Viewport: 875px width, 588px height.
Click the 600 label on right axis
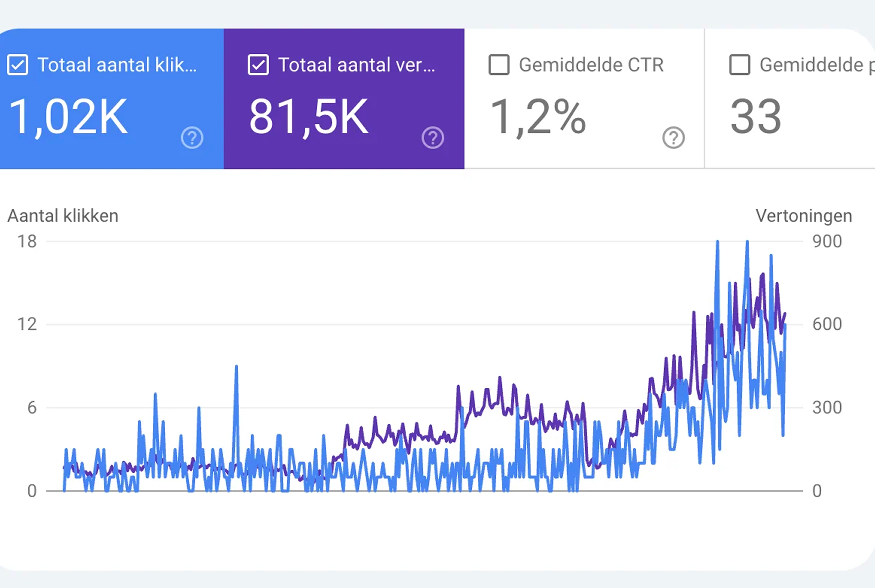click(x=827, y=324)
